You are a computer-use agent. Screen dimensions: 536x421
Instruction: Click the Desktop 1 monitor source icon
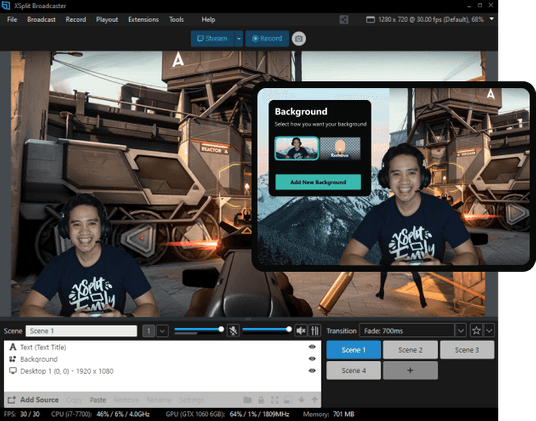tap(13, 371)
